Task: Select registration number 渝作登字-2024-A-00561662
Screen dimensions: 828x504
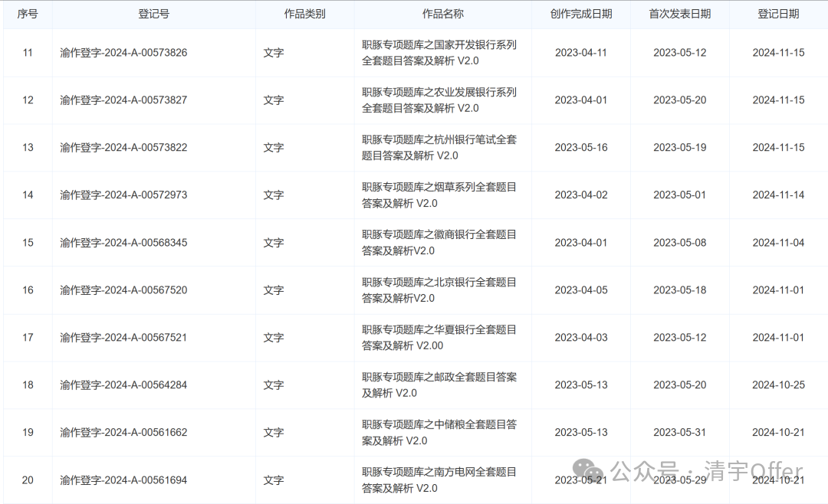Action: pyautogui.click(x=123, y=433)
